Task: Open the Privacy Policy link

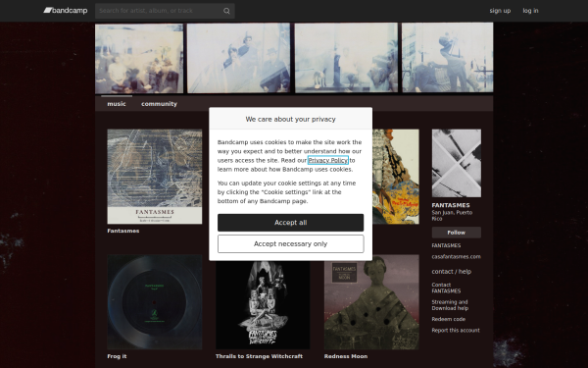Action: click(328, 160)
